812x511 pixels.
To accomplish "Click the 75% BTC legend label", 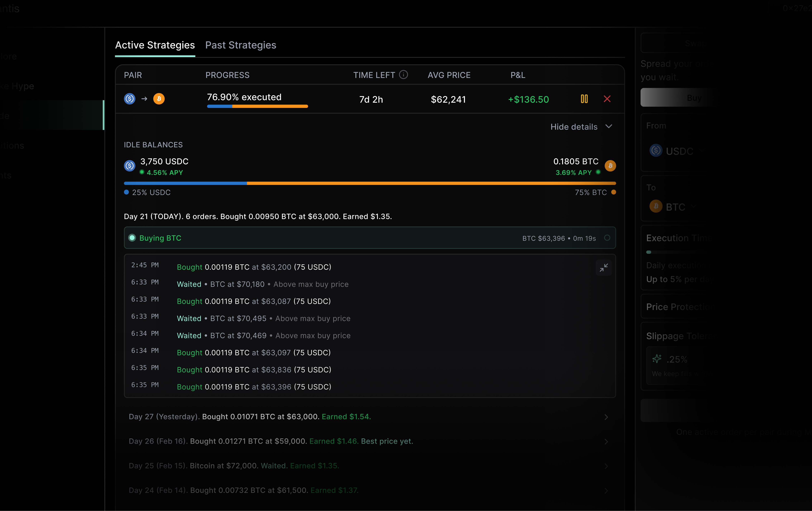I will [590, 192].
